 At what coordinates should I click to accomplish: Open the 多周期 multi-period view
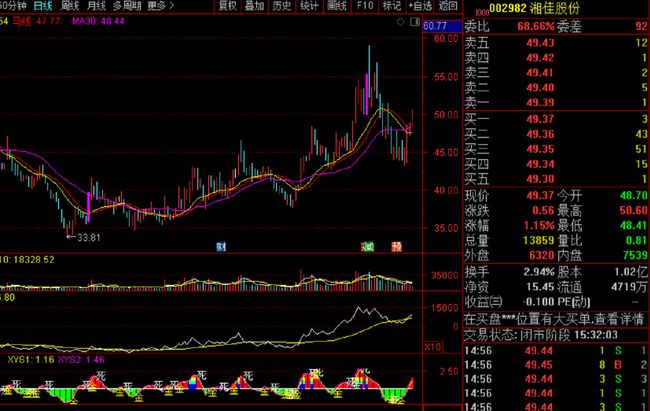(x=128, y=5)
